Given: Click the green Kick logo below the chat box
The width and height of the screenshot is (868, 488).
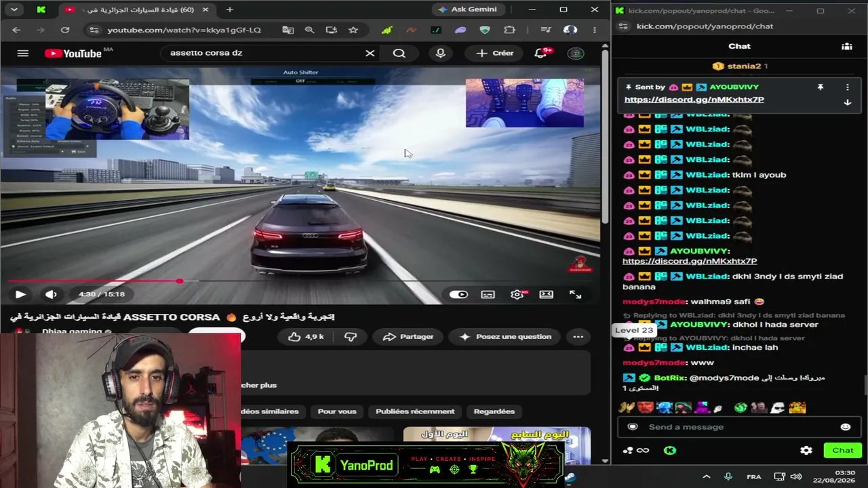Looking at the screenshot, I should tap(669, 450).
